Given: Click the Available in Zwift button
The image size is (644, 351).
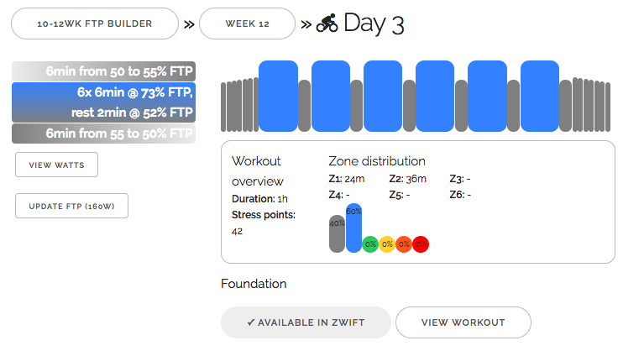Looking at the screenshot, I should tap(306, 322).
